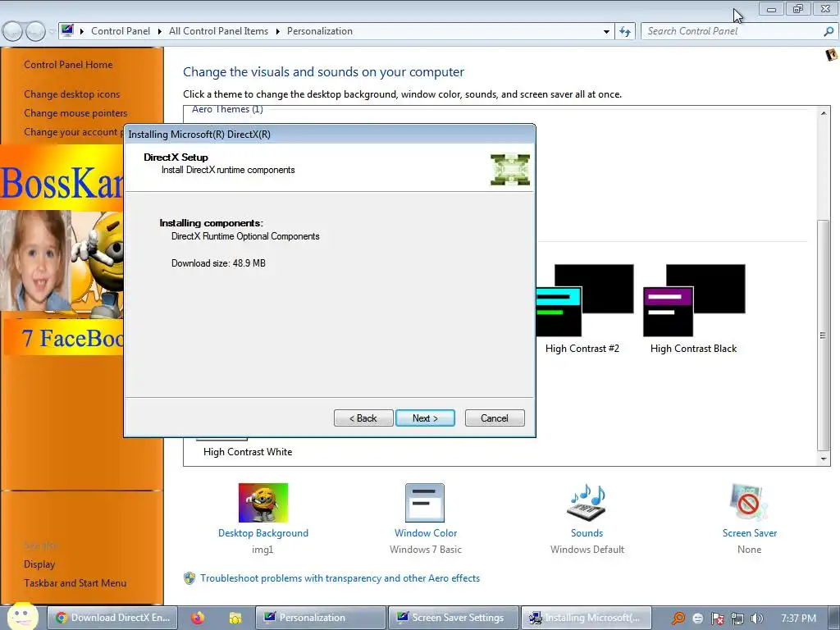Screen dimensions: 840x630
Task: Click the Download size: 48.9 MB text
Action: pos(218,263)
